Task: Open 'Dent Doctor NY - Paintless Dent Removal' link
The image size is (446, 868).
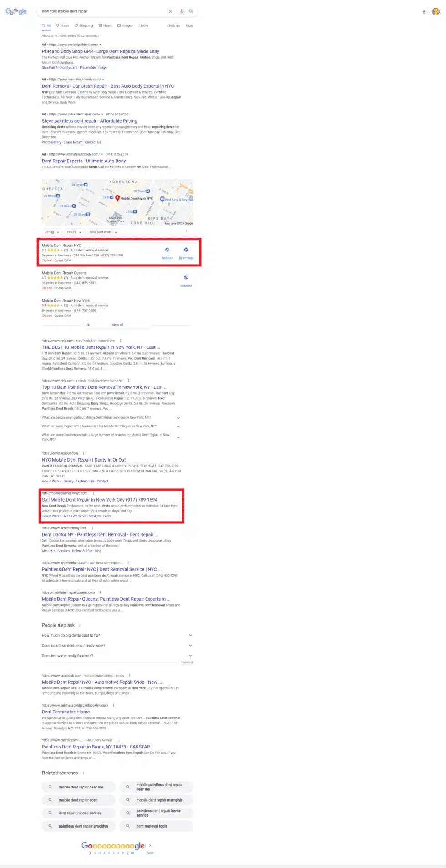Action: 100,535
